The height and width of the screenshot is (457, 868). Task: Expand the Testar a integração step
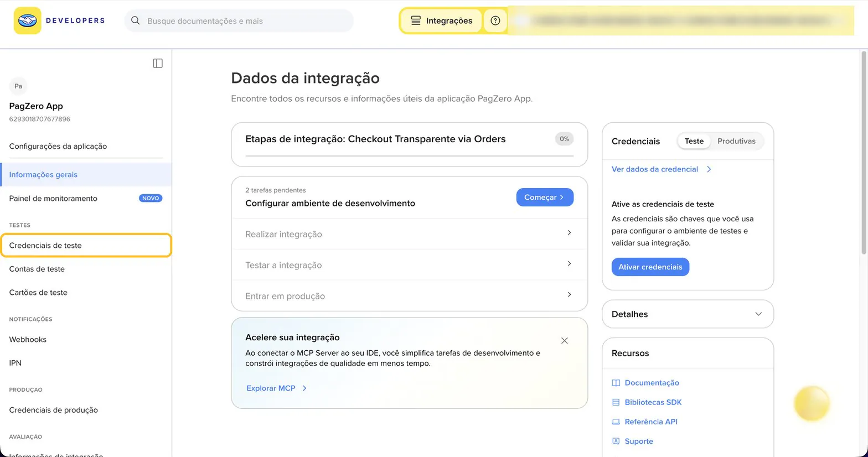point(409,265)
